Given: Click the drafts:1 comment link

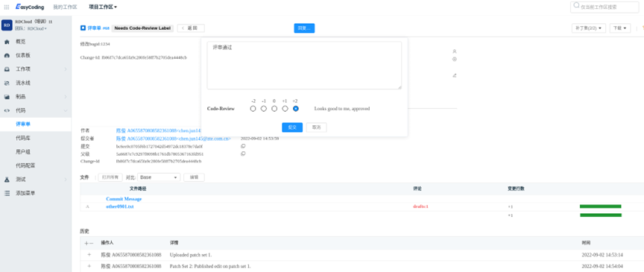Looking at the screenshot, I should [420, 206].
